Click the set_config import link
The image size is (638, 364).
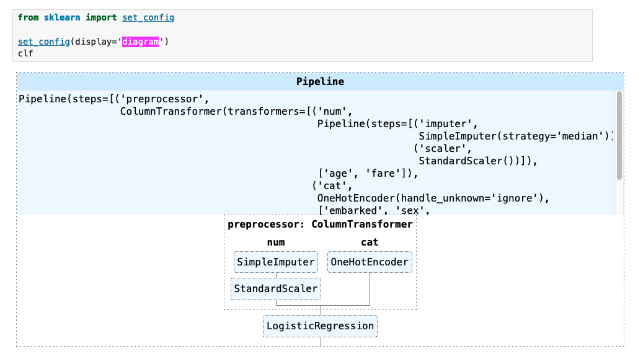click(x=148, y=17)
